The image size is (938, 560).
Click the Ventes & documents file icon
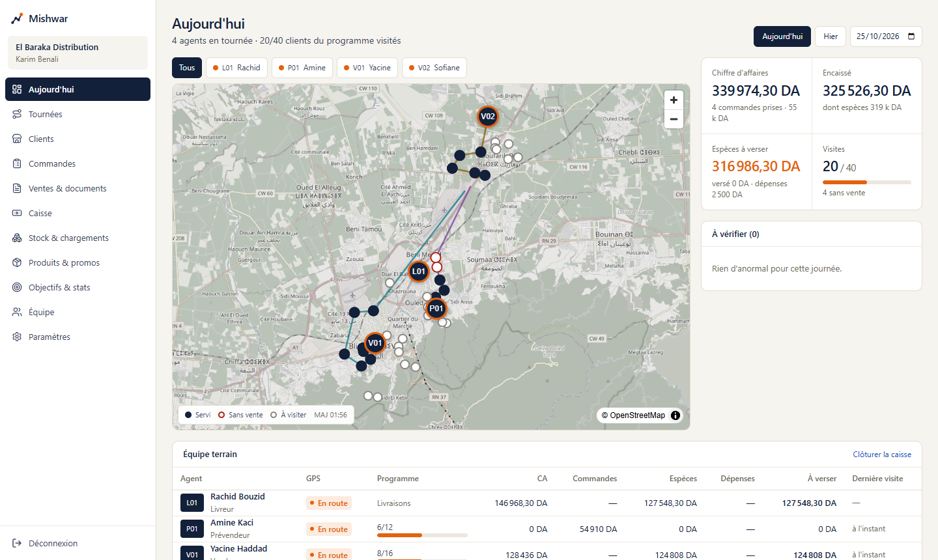tap(17, 188)
